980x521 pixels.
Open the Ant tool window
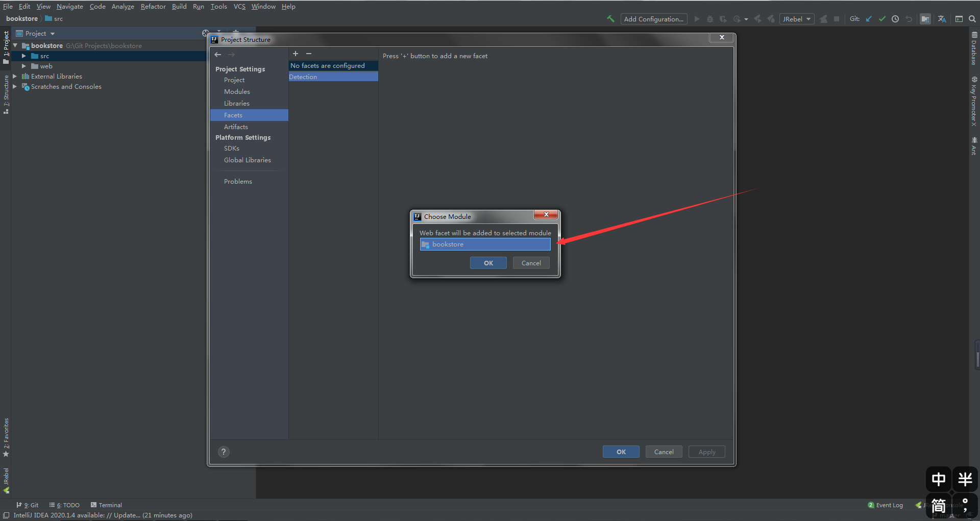pyautogui.click(x=974, y=146)
